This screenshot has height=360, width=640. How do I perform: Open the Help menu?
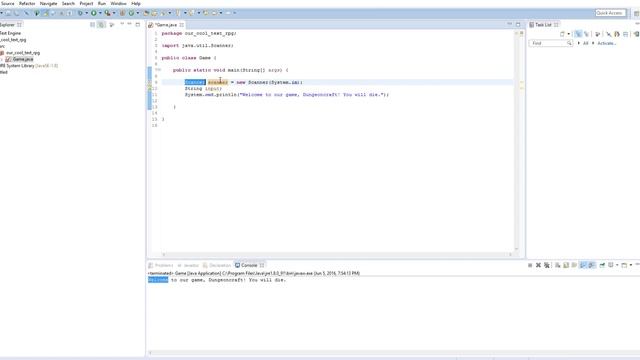pos(136,3)
